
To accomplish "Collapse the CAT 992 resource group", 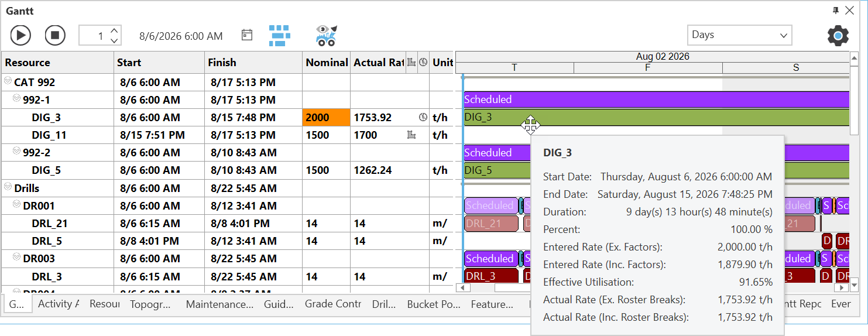I will pos(8,82).
